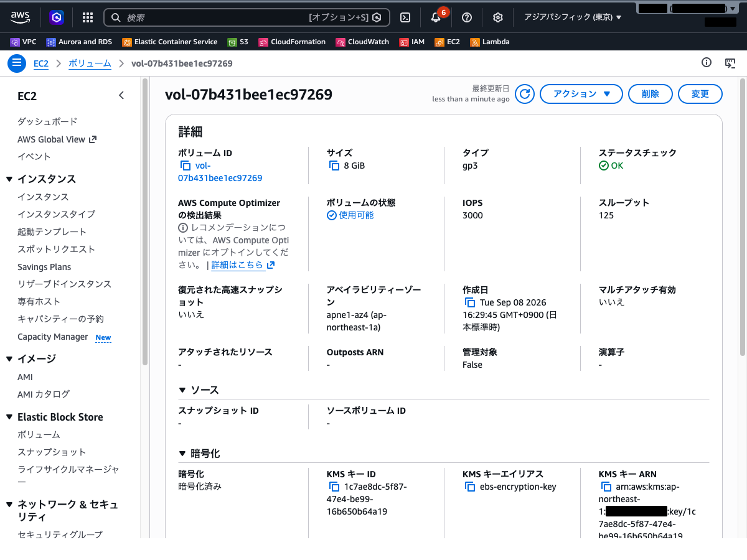Click the main page vertical scrollbar

(743, 217)
